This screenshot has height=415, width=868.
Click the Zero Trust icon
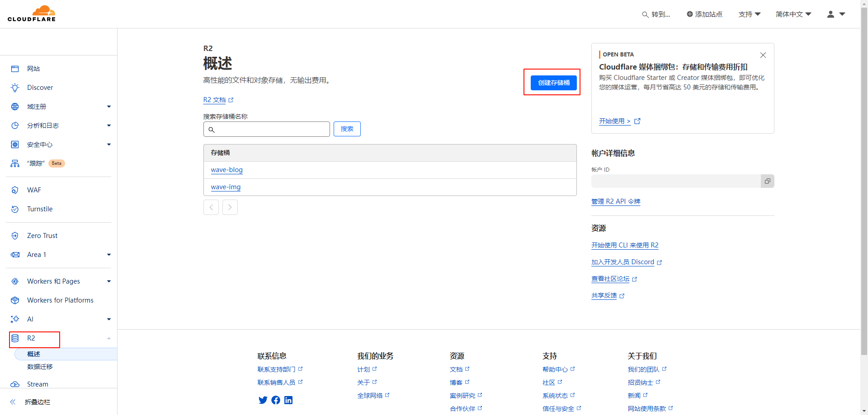15,236
